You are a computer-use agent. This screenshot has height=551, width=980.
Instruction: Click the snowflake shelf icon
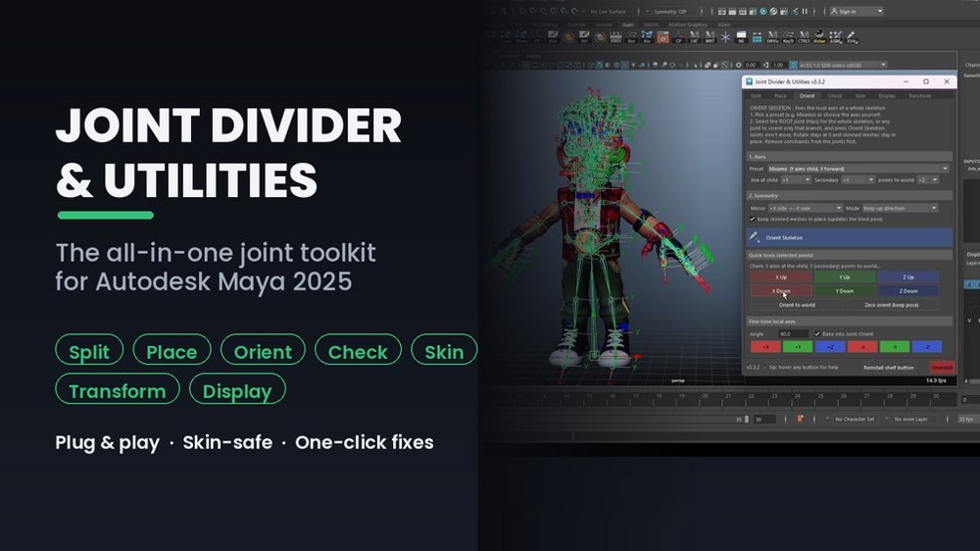(725, 37)
